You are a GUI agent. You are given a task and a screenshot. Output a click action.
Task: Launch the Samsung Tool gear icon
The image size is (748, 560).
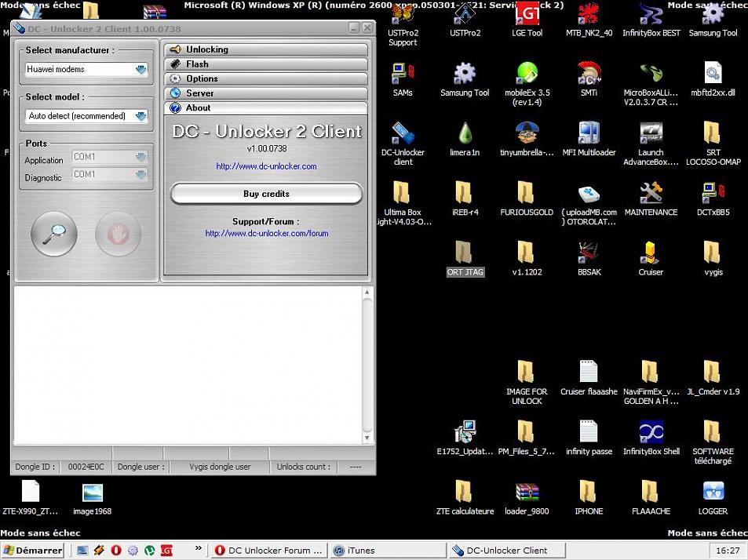pyautogui.click(x=464, y=74)
